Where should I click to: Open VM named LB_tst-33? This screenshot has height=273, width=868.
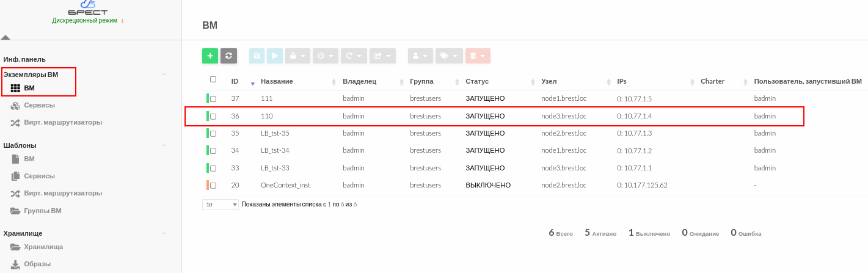click(x=275, y=167)
